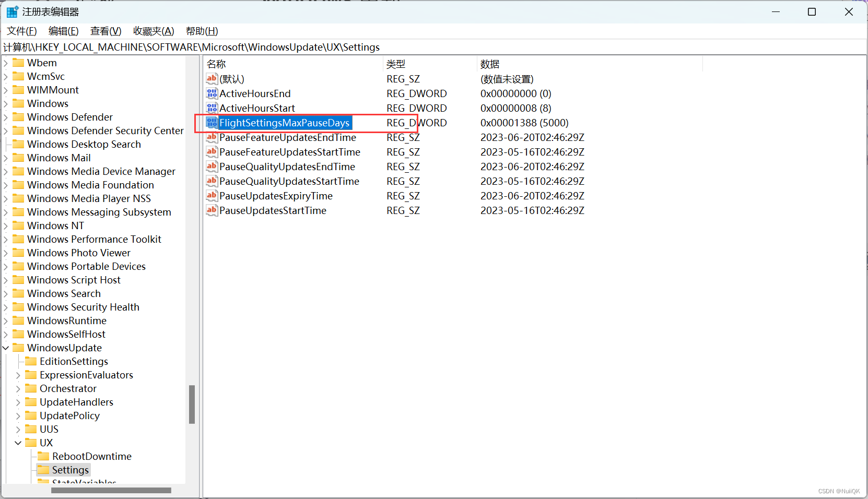Viewport: 868px width, 499px height.
Task: Click the Orchestrator folder icon
Action: tap(31, 388)
